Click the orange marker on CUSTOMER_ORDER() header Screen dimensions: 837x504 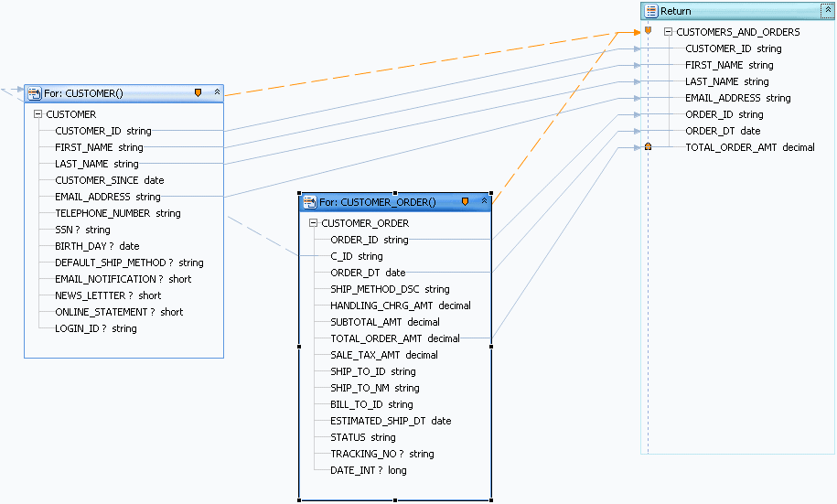point(465,201)
